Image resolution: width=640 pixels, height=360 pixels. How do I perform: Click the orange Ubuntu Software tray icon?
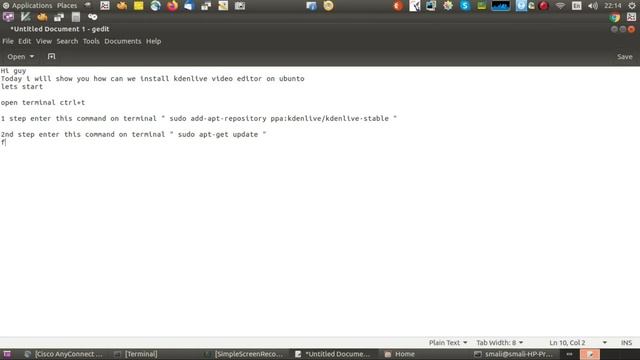tap(398, 6)
